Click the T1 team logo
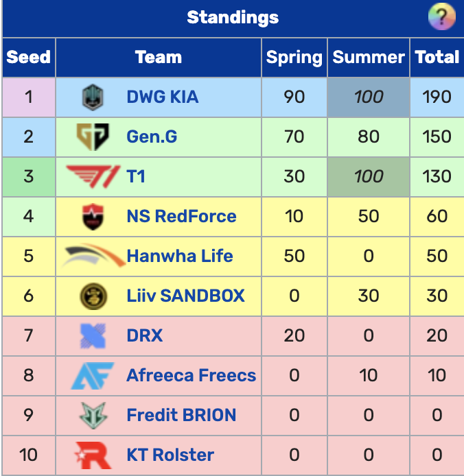The width and height of the screenshot is (464, 476). click(93, 176)
